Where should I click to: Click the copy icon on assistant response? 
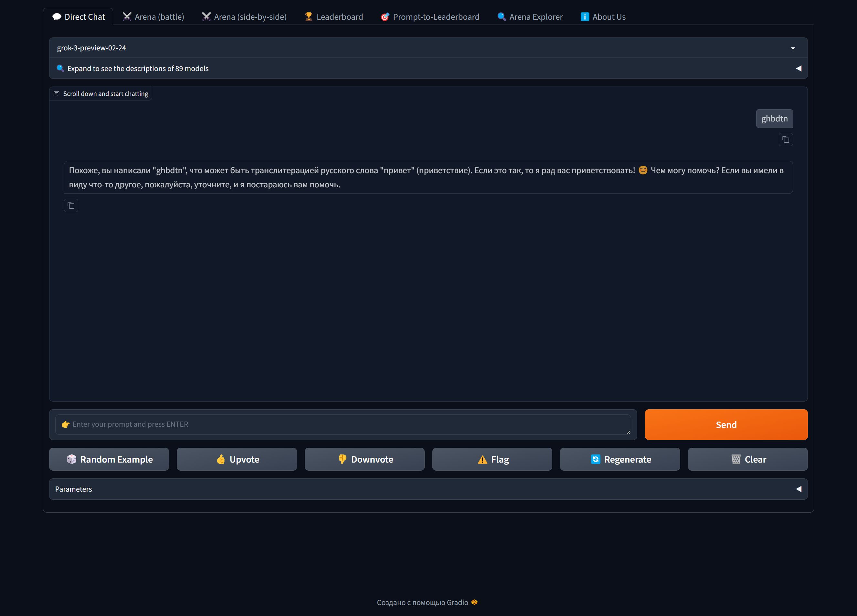click(x=71, y=205)
